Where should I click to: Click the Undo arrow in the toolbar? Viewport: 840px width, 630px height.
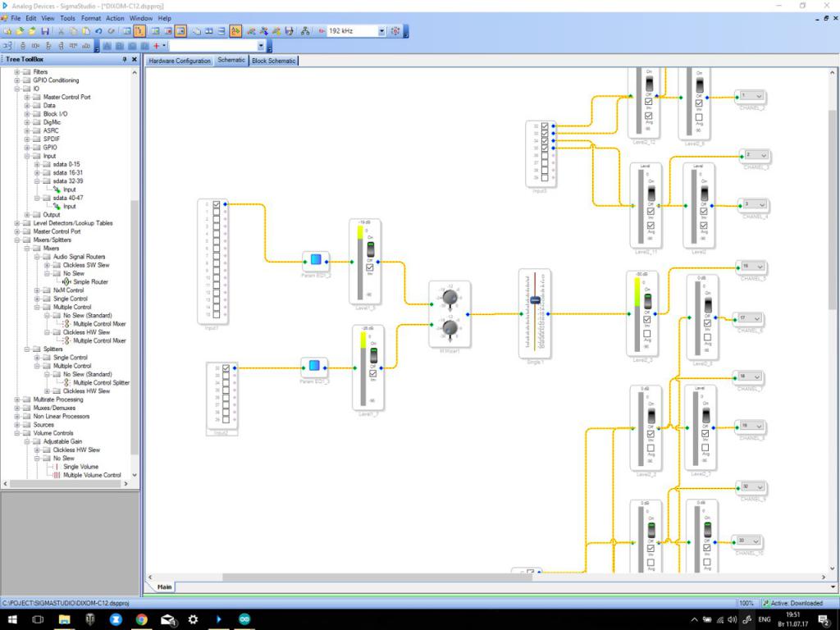point(98,31)
